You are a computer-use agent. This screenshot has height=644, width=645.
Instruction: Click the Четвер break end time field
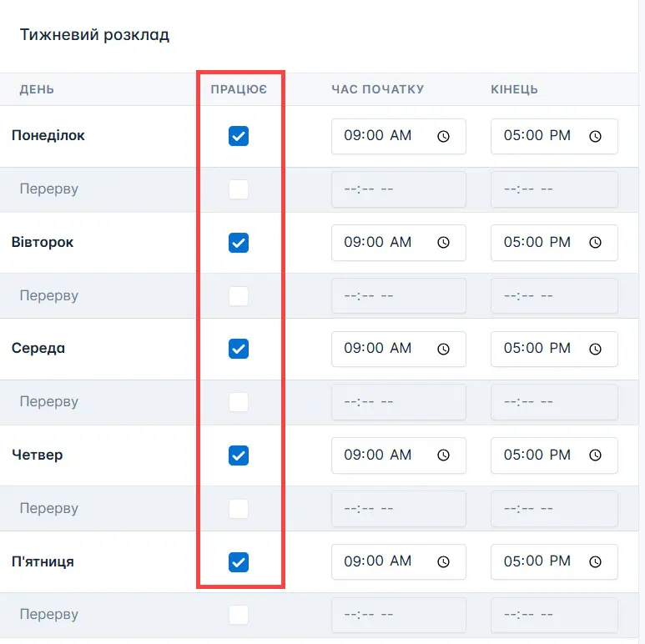[554, 509]
